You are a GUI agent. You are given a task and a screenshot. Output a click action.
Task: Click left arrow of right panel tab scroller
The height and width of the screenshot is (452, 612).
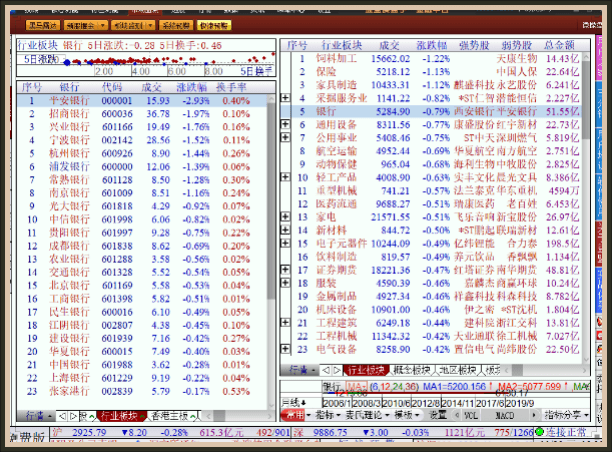tap(326, 370)
